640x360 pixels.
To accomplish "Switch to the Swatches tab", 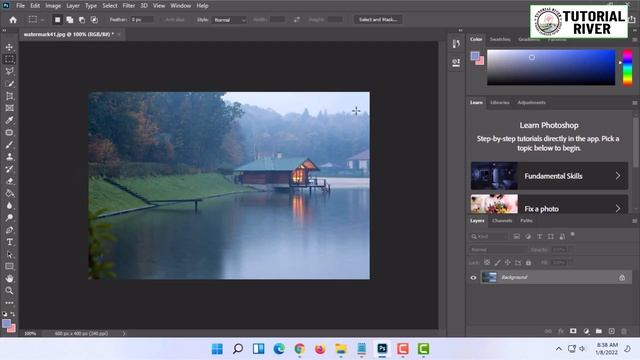I will coord(500,39).
